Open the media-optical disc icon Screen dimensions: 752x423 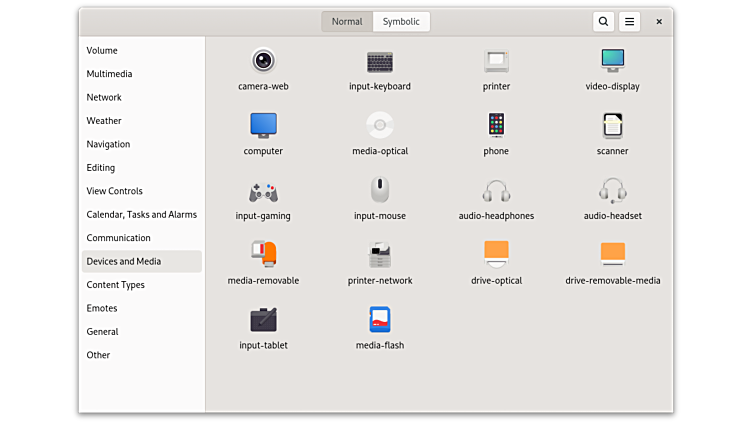[x=379, y=126]
